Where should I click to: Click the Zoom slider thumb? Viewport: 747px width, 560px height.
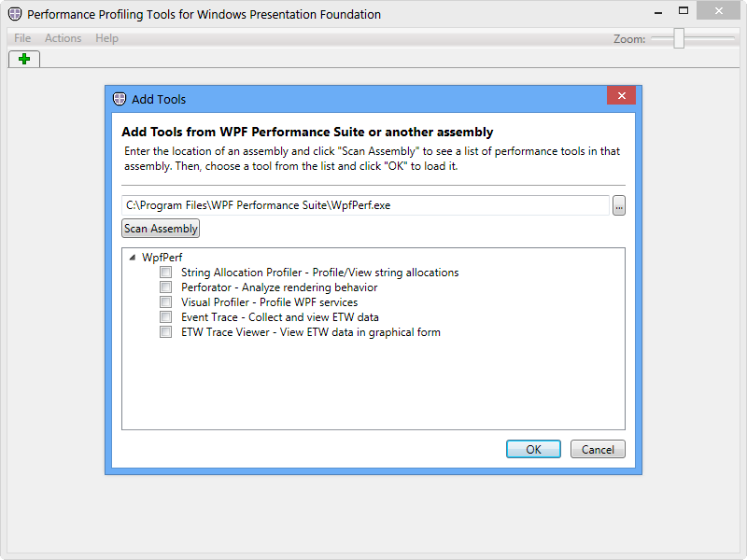679,38
